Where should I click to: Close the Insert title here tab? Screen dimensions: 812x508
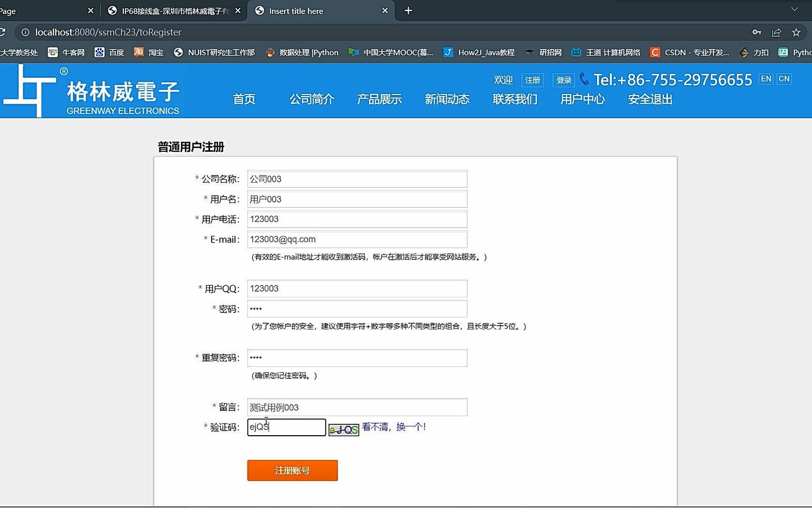coord(385,11)
